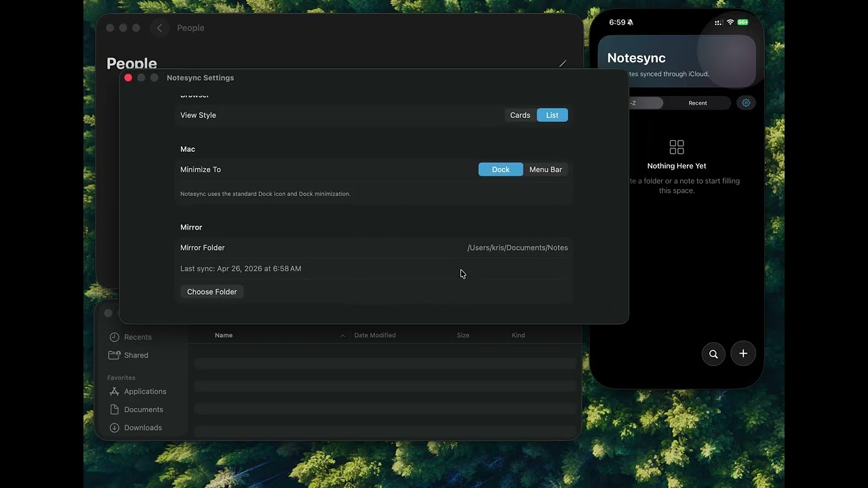868x488 pixels.
Task: Tap the search magnifier button on phone
Action: [x=713, y=354]
